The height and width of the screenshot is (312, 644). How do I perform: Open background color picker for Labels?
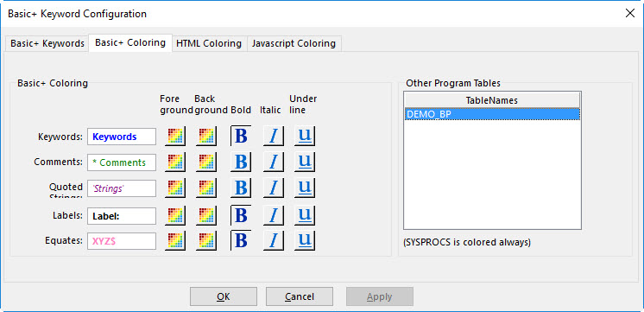pos(206,215)
